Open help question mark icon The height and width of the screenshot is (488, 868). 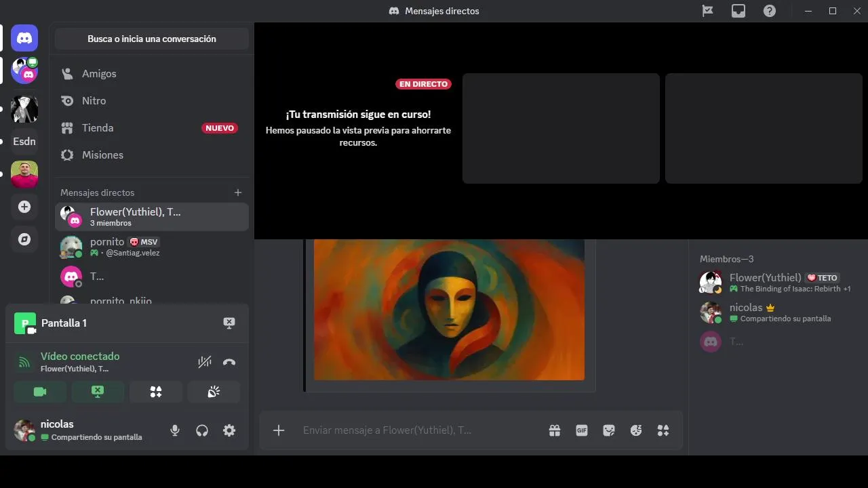tap(770, 11)
